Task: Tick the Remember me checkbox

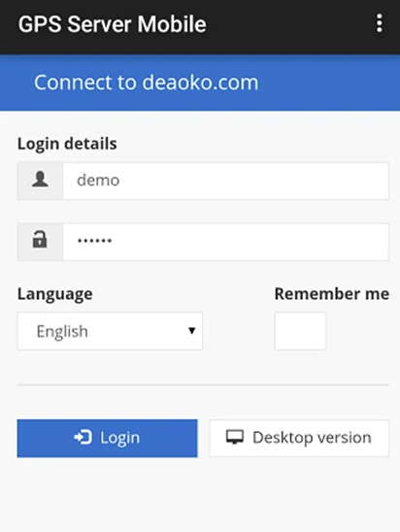Action: click(x=300, y=331)
